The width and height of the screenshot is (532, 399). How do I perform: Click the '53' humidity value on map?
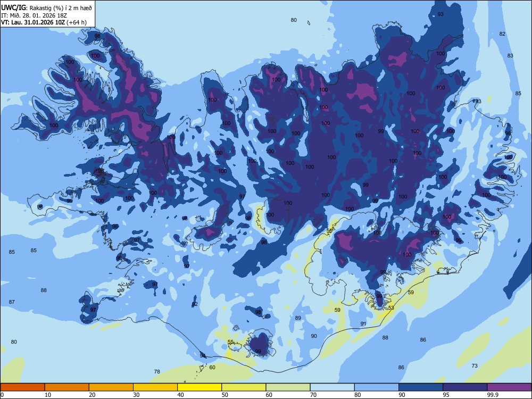click(391, 307)
